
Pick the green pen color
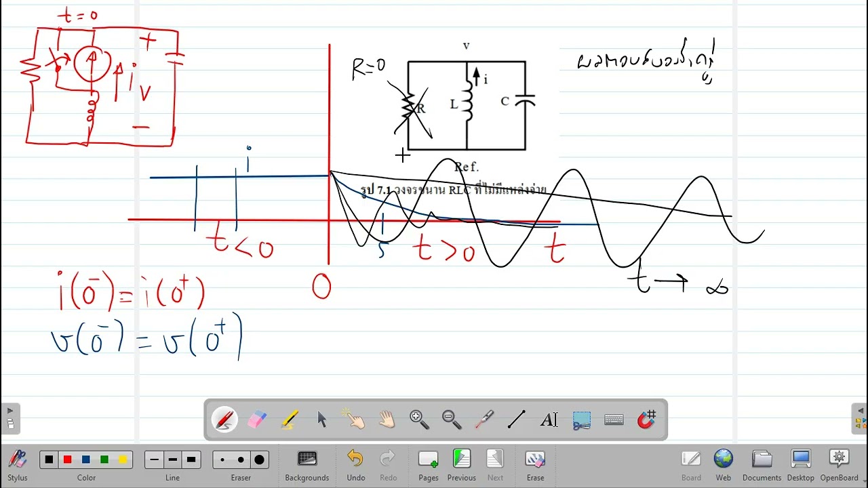pos(104,460)
